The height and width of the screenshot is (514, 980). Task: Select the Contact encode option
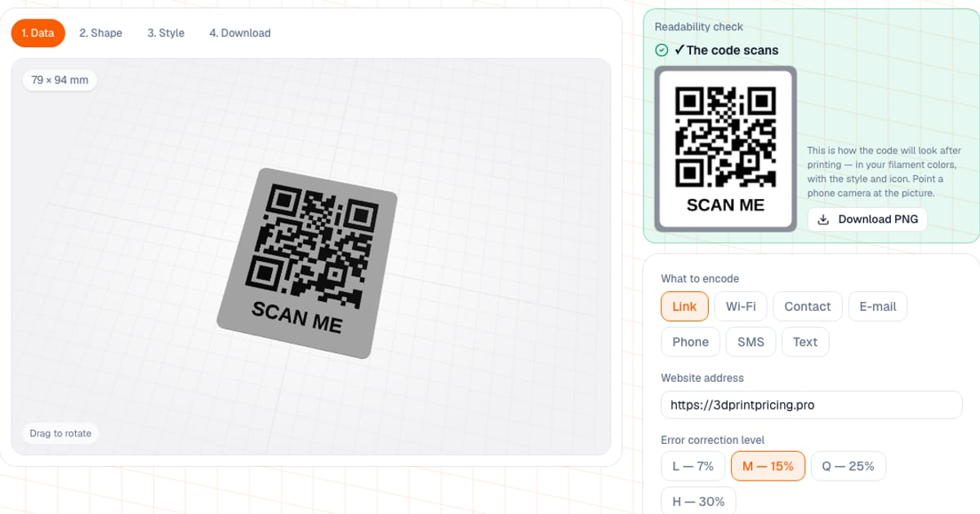808,307
